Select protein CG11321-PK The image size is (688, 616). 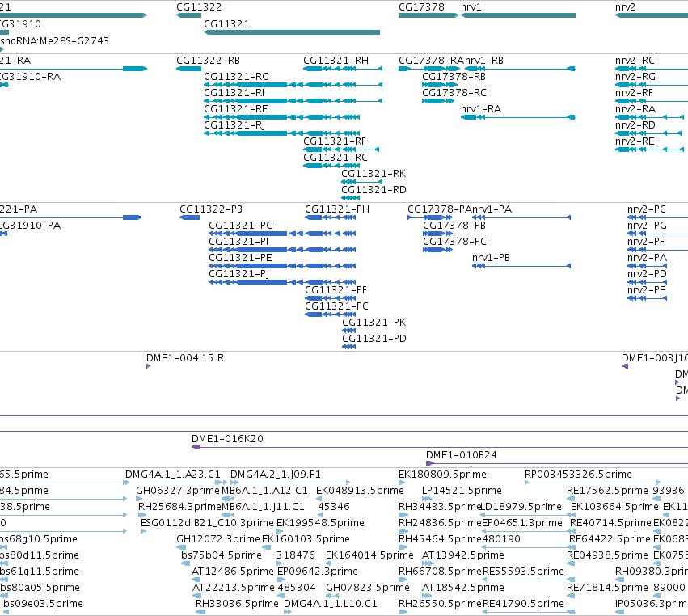coord(374,323)
